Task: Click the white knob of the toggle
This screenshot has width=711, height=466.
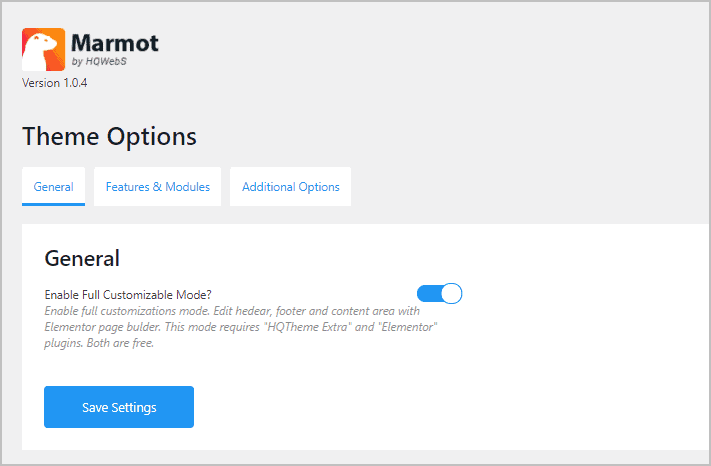Action: [x=451, y=294]
